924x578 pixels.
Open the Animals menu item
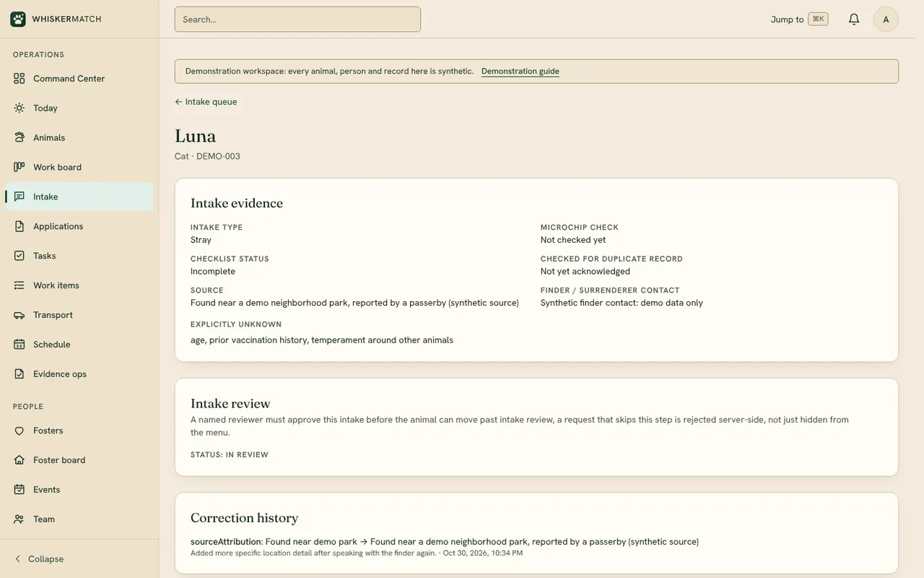(79, 137)
